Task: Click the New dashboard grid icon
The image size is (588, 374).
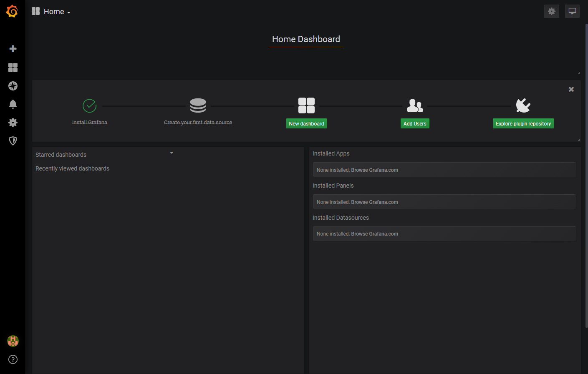Action: coord(306,105)
